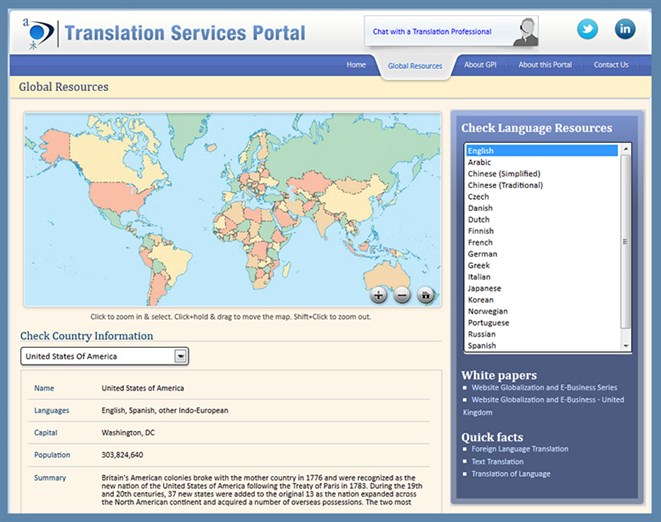Viewport: 661px width, 522px height.
Task: Zoom in with the map plus button
Action: (x=378, y=295)
